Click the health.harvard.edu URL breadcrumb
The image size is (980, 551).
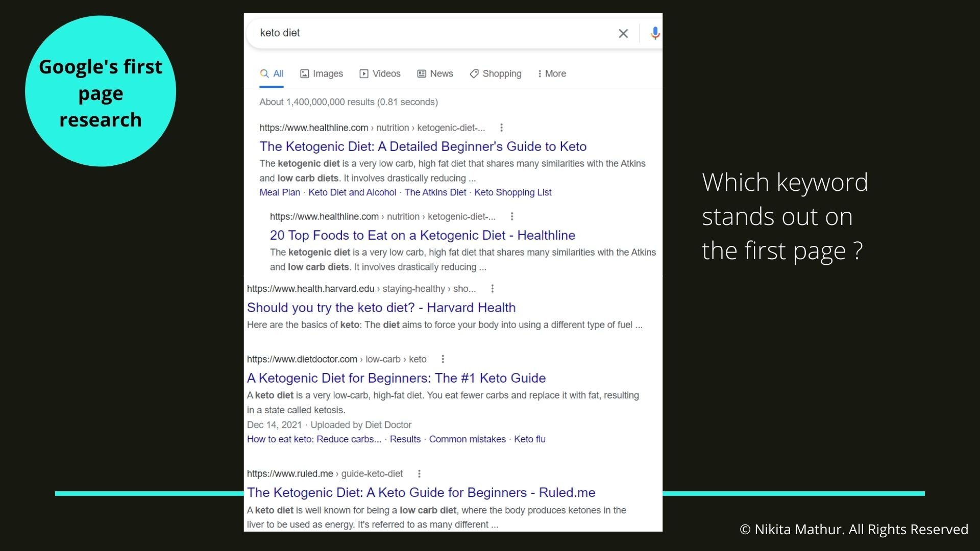tap(361, 289)
